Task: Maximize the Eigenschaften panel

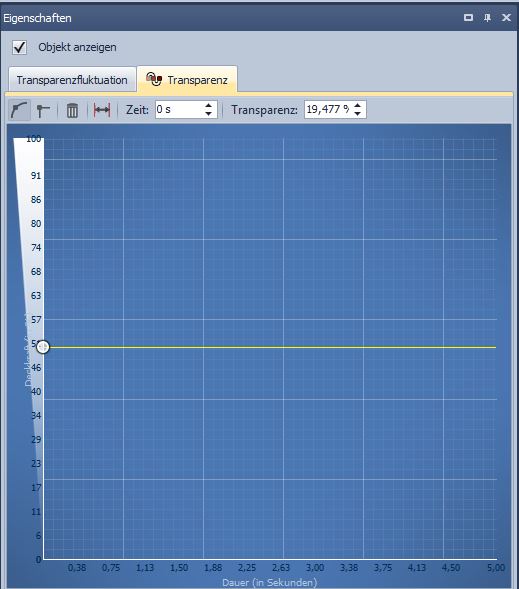Action: coord(468,17)
